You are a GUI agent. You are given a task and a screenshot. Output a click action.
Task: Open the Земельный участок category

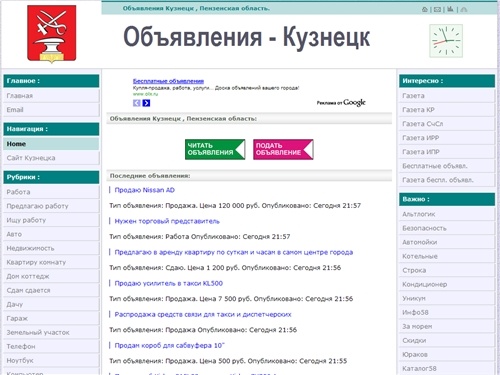(51, 332)
